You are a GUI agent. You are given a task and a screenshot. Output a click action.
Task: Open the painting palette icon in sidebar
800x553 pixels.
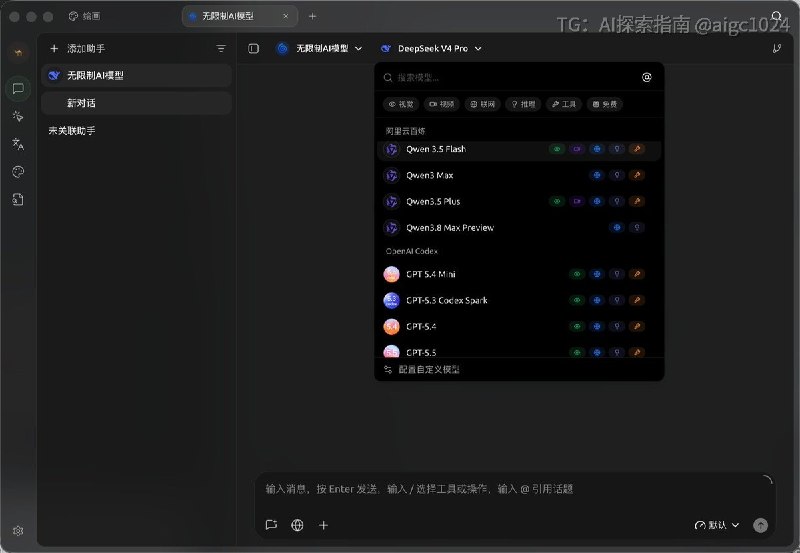[18, 171]
